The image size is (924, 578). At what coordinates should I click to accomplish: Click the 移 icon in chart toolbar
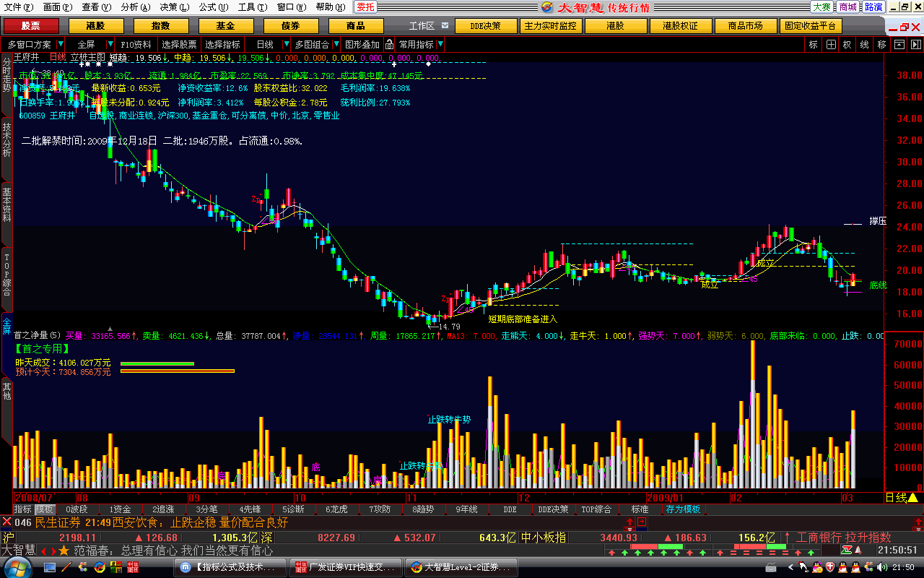881,44
